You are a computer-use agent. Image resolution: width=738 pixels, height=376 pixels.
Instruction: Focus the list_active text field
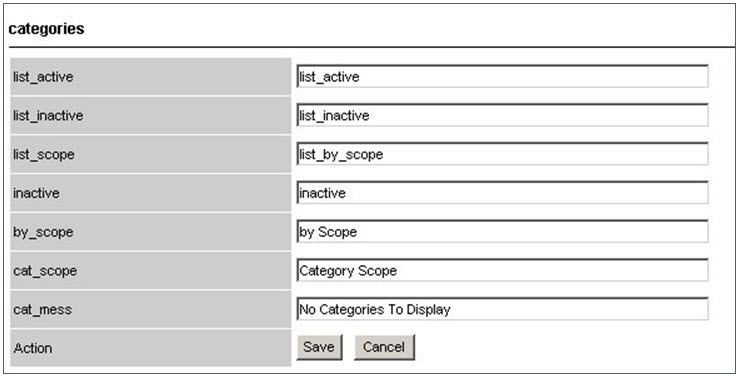coord(502,77)
